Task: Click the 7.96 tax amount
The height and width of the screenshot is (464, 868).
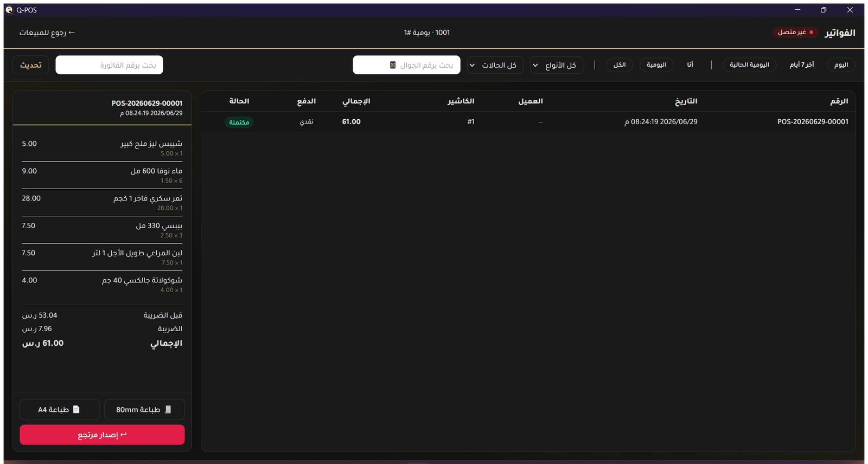Action: 37,329
